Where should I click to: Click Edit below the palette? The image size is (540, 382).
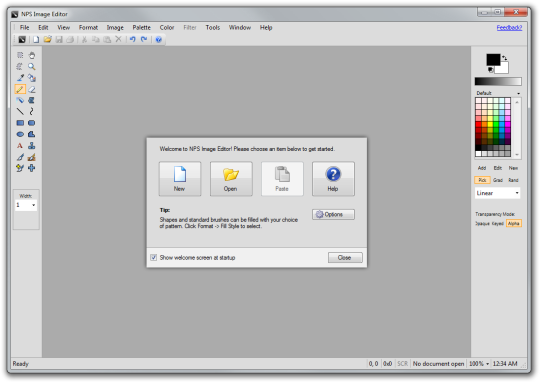(x=498, y=168)
